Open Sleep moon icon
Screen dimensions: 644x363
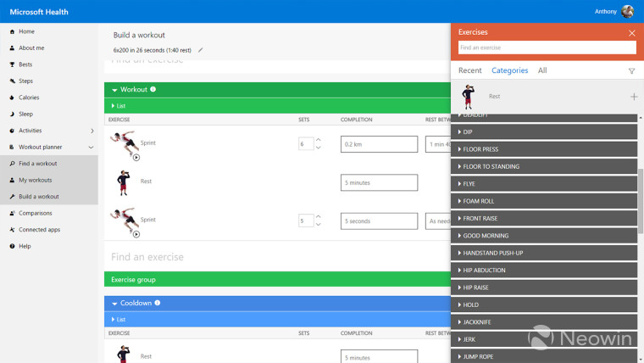(12, 114)
